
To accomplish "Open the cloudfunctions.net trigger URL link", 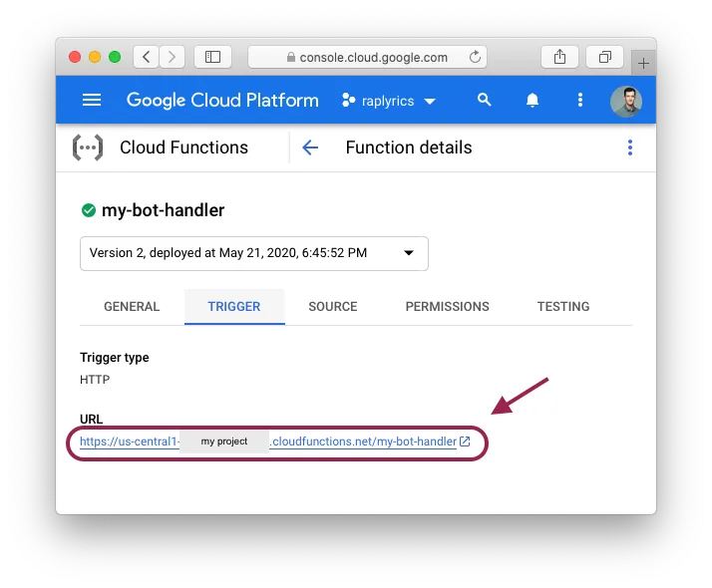I will coord(364,441).
